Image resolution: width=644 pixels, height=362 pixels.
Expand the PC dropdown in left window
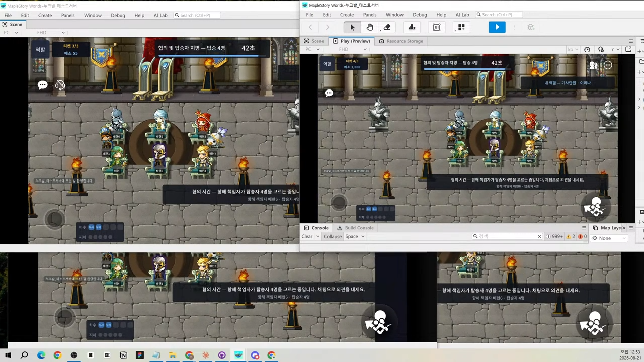click(11, 33)
